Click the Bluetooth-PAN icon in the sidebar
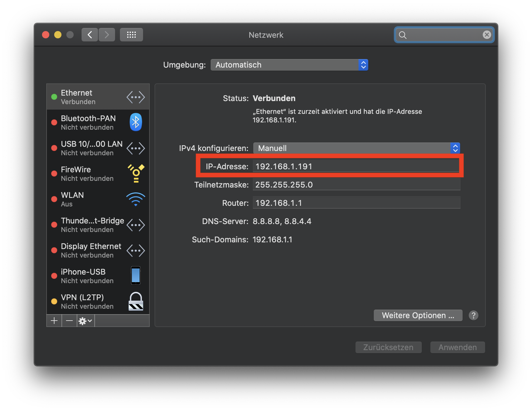The image size is (532, 411). (136, 122)
